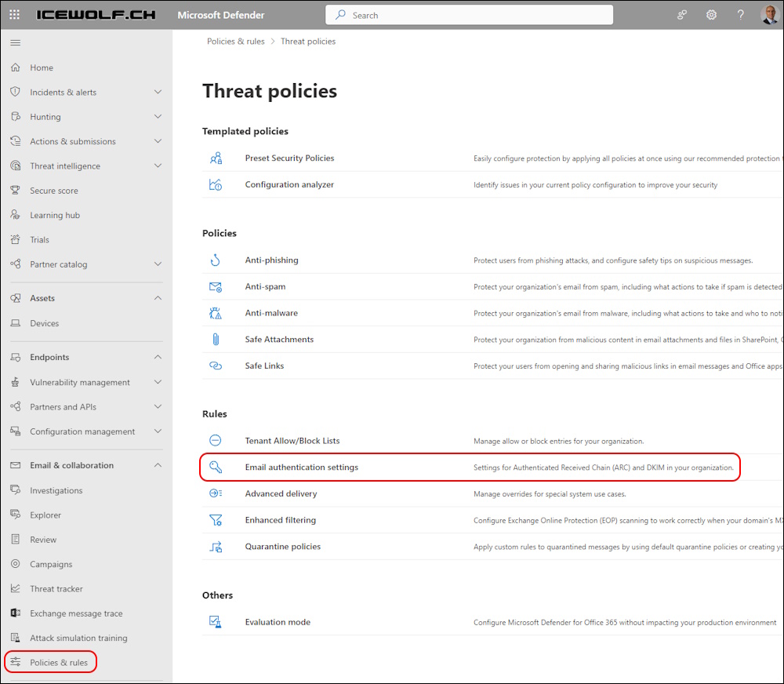Screen dimensions: 784x684
Task: Open Attack simulation training in sidebar
Action: point(78,638)
